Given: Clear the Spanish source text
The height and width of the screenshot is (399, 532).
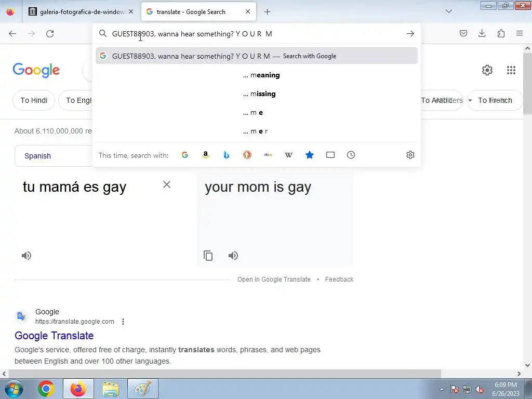Looking at the screenshot, I should pyautogui.click(x=167, y=184).
